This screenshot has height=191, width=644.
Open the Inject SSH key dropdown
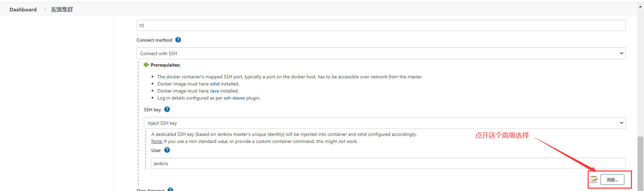click(384, 123)
